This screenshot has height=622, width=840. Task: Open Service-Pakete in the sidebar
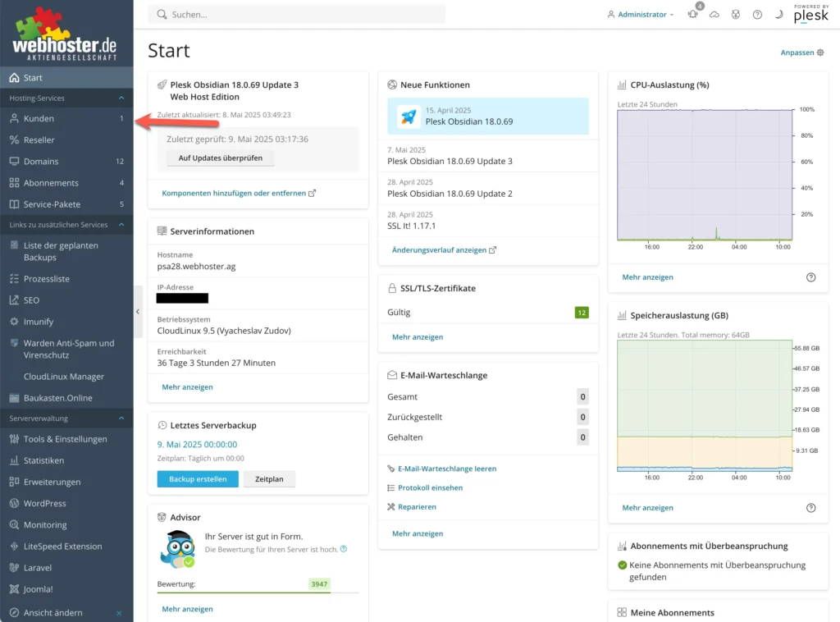(66, 204)
